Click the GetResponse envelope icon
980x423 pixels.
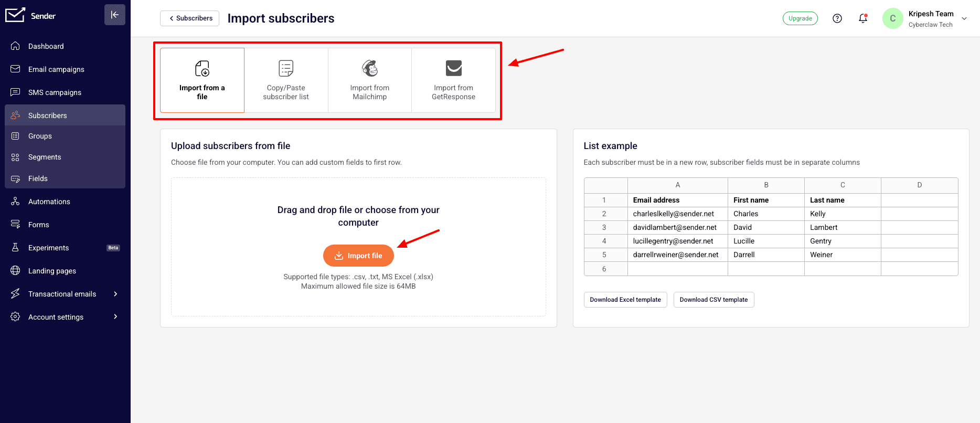click(x=454, y=68)
